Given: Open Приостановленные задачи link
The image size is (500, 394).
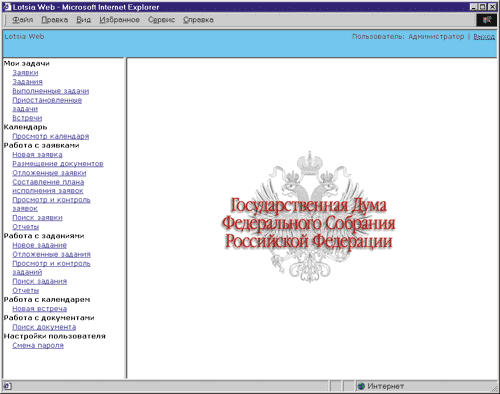Looking at the screenshot, I should [x=47, y=104].
